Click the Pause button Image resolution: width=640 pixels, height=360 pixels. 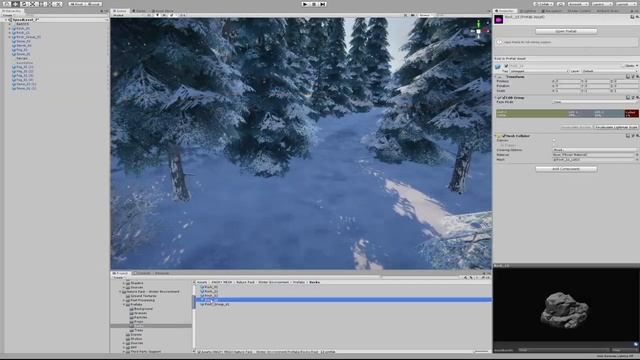coord(314,4)
